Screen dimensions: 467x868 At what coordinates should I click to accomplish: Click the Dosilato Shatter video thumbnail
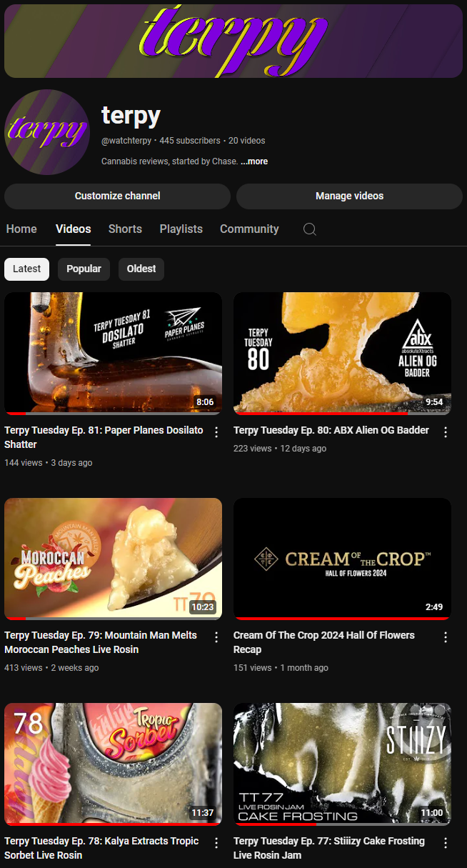click(x=113, y=354)
